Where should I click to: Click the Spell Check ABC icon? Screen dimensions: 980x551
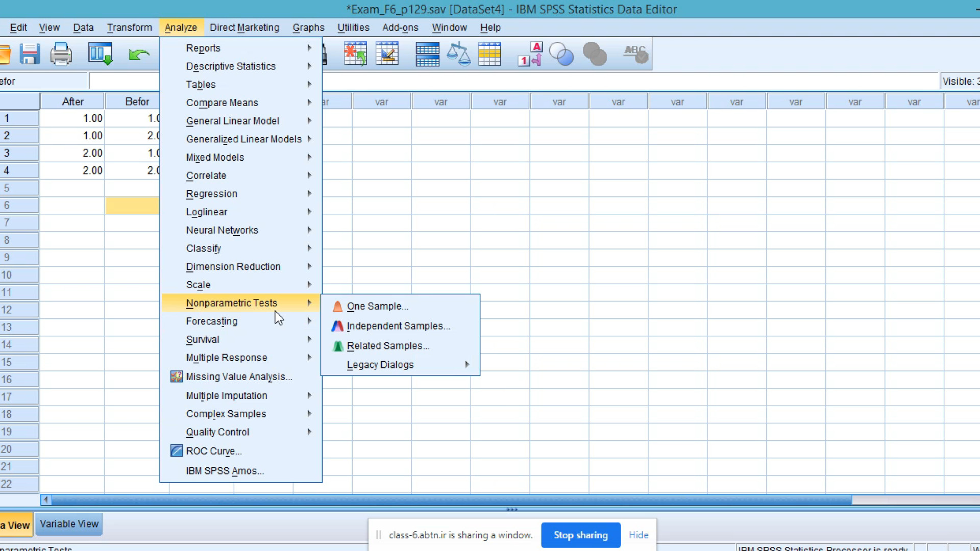tap(635, 54)
